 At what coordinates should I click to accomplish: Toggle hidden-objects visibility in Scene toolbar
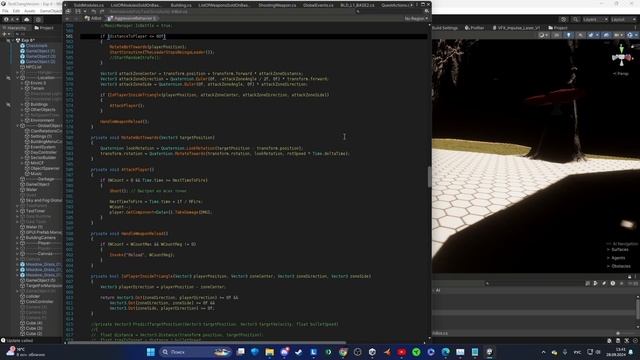click(606, 35)
